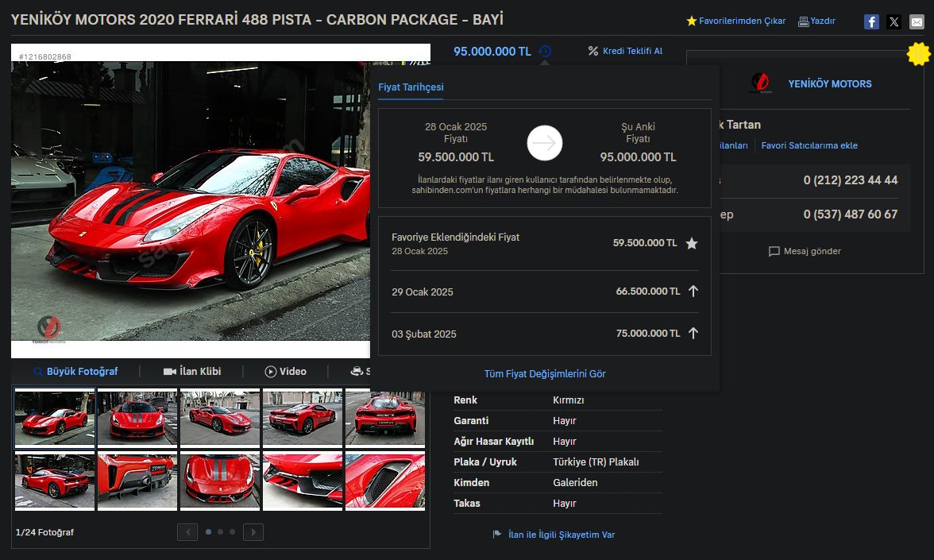Image resolution: width=934 pixels, height=560 pixels.
Task: Click the third pagination dot
Action: pos(232,532)
